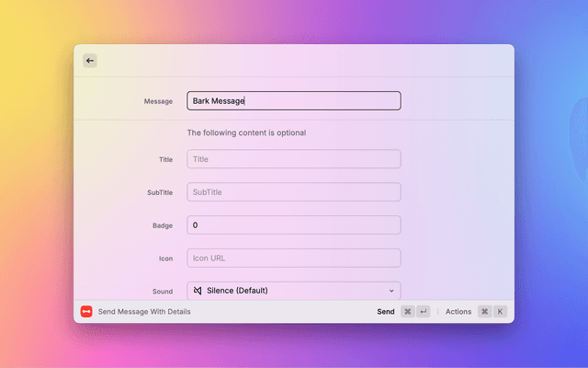Click into the Title input field
588x368 pixels.
pos(293,159)
